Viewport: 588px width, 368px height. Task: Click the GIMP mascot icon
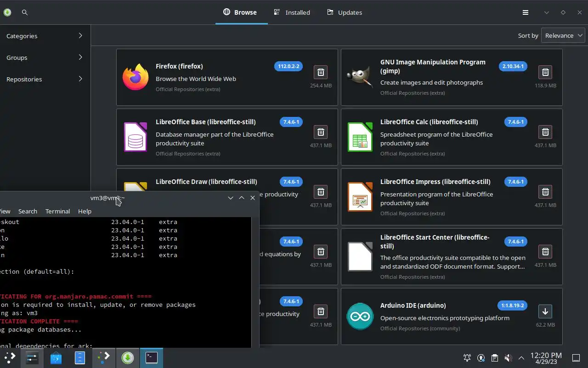[x=360, y=77]
